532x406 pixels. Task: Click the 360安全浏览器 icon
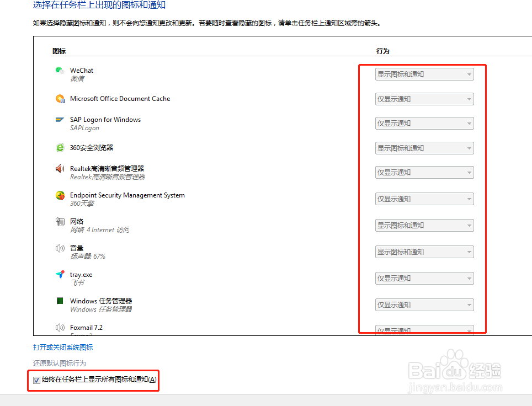pos(60,148)
